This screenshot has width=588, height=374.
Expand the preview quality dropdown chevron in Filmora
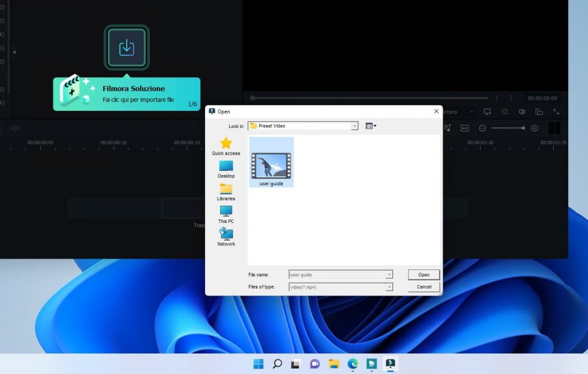(472, 111)
